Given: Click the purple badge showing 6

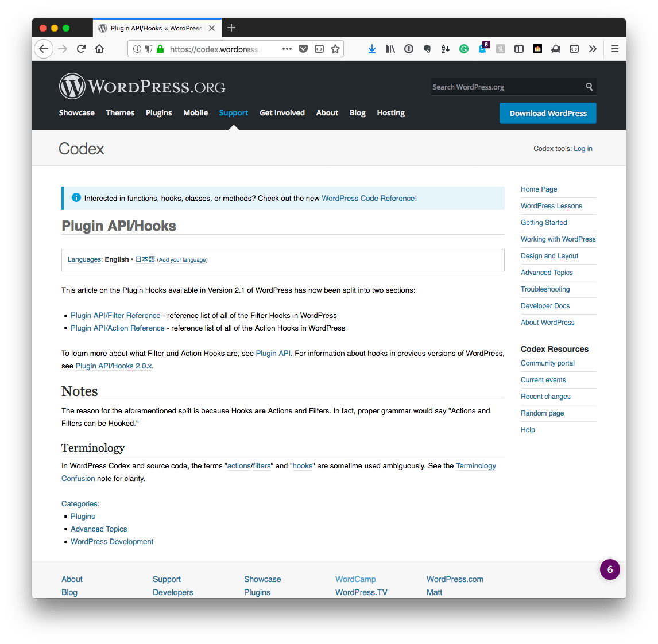Looking at the screenshot, I should (x=609, y=569).
